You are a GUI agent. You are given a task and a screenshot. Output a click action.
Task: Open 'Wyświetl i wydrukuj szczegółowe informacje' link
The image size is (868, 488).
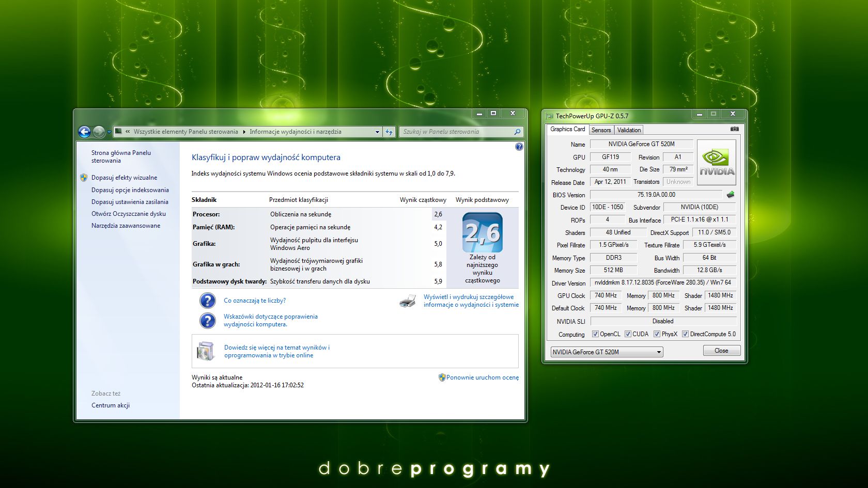pyautogui.click(x=471, y=301)
